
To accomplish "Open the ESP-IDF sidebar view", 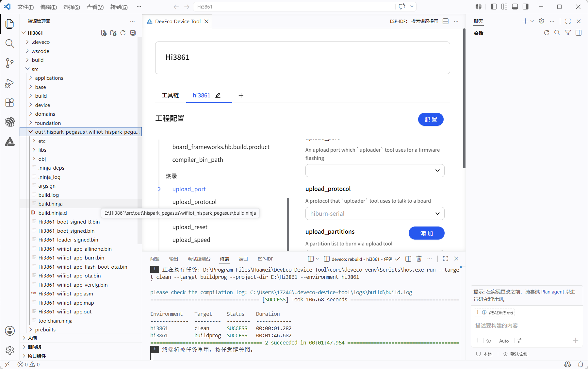I will pyautogui.click(x=10, y=122).
